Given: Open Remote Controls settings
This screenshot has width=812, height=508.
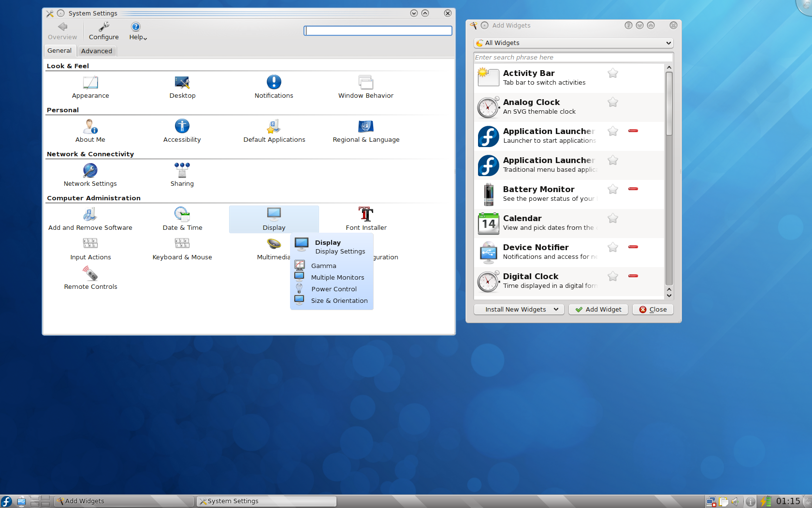Looking at the screenshot, I should [90, 278].
